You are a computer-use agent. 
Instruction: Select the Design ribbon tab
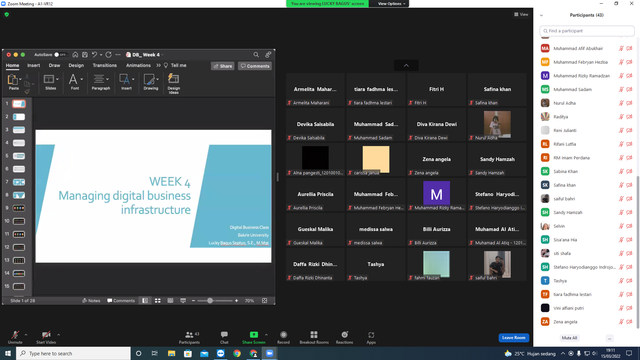click(x=76, y=65)
